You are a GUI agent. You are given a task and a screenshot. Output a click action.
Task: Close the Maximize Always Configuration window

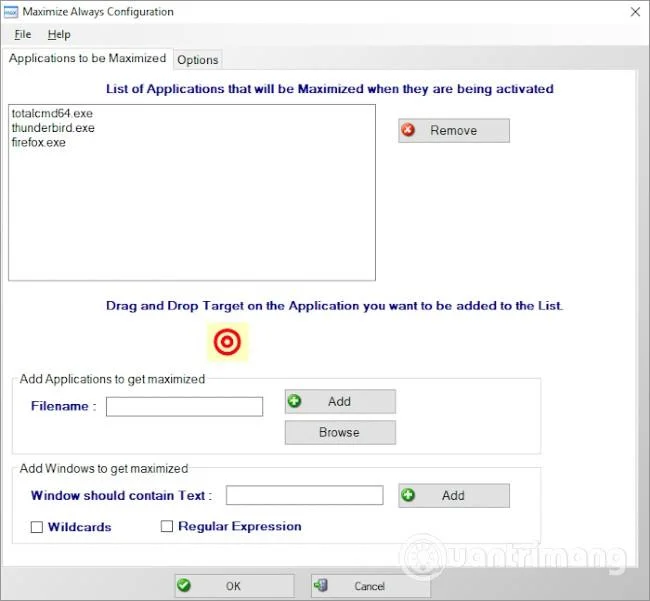[x=635, y=12]
